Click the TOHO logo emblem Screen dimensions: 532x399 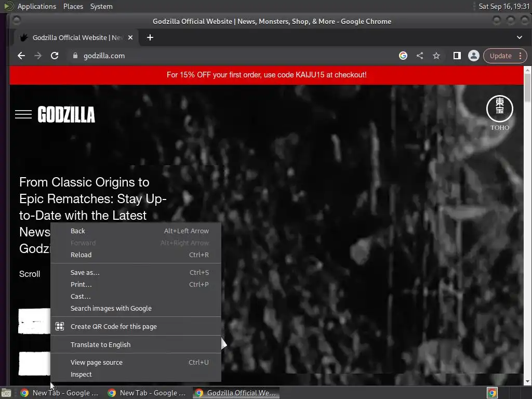[500, 113]
